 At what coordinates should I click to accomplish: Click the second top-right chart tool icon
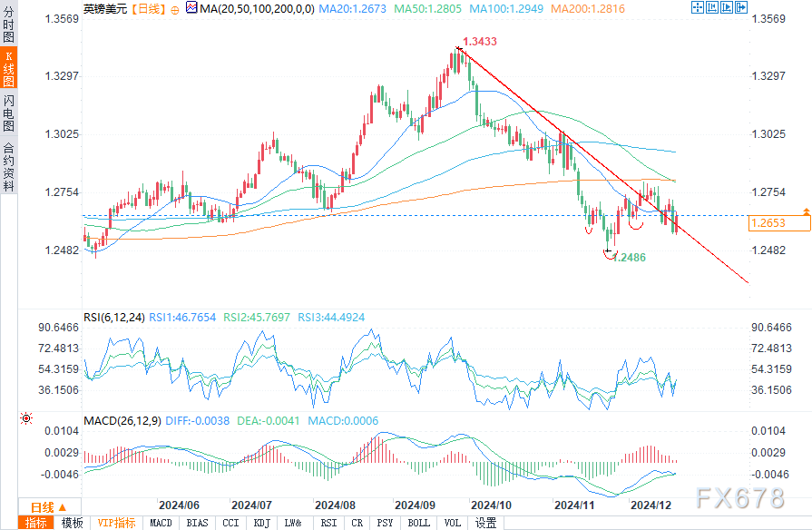coord(712,7)
